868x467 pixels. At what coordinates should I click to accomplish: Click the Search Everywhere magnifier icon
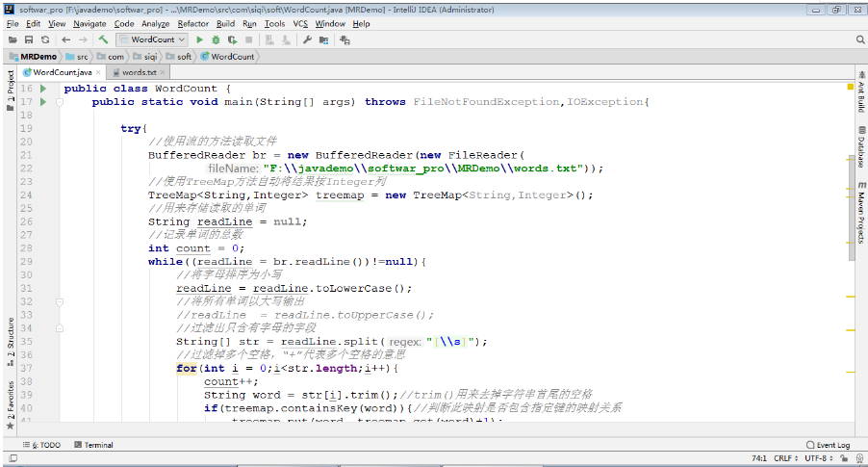[859, 39]
